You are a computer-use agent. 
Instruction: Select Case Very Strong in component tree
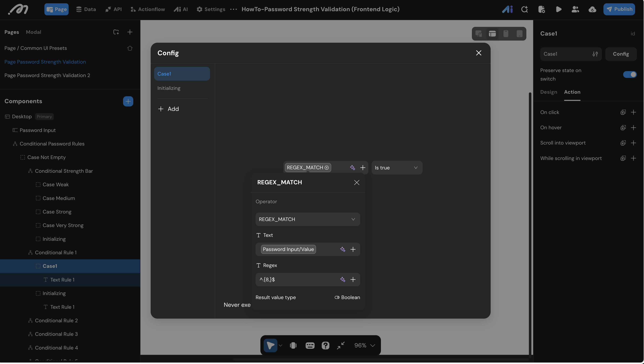63,225
